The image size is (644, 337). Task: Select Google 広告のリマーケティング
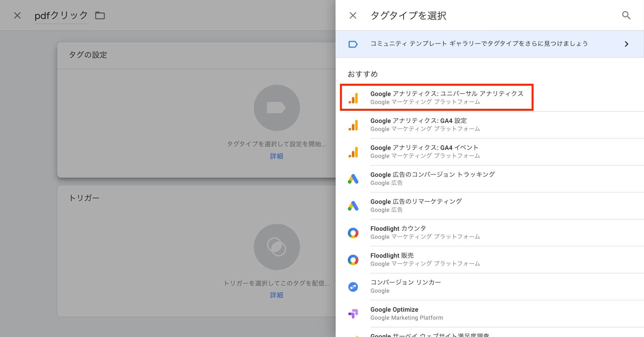490,206
